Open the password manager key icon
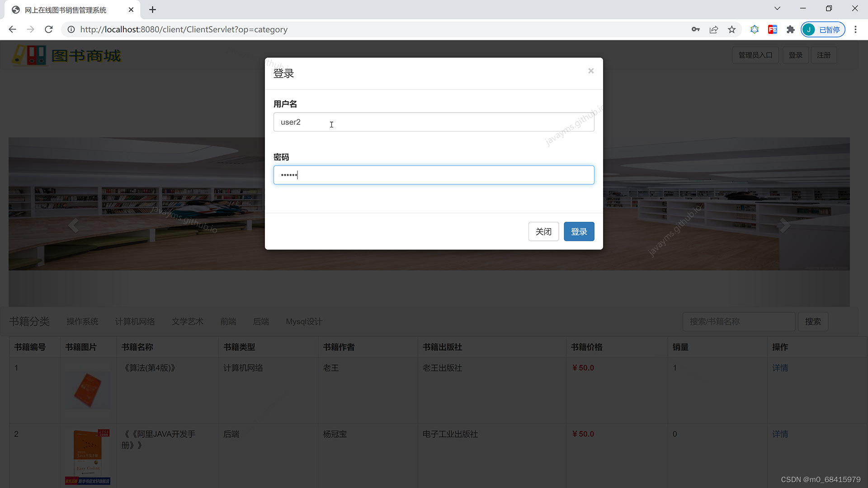Screen dimensions: 868x488 click(696, 29)
